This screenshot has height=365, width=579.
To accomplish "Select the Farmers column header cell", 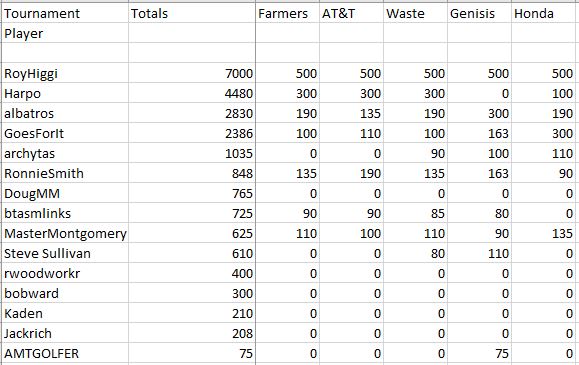I will (287, 13).
